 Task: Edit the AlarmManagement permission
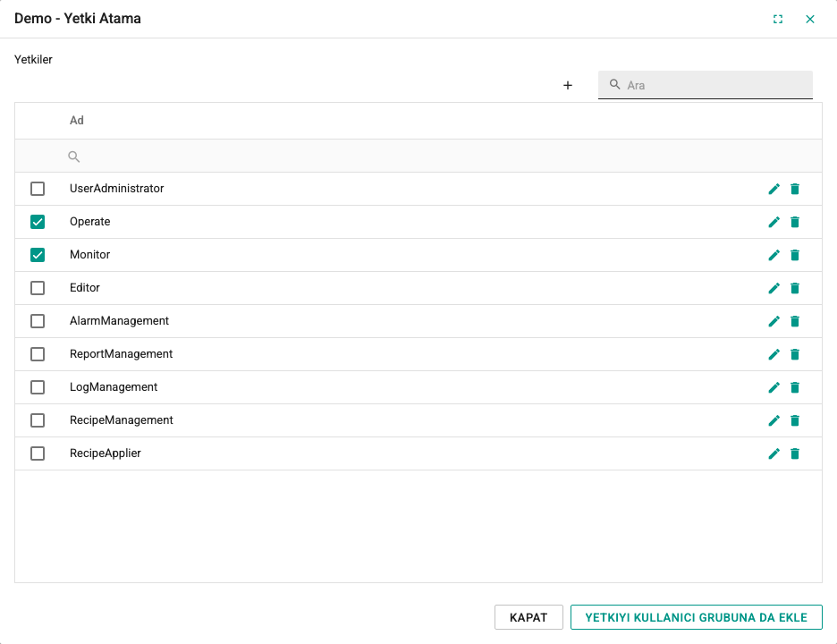774,321
